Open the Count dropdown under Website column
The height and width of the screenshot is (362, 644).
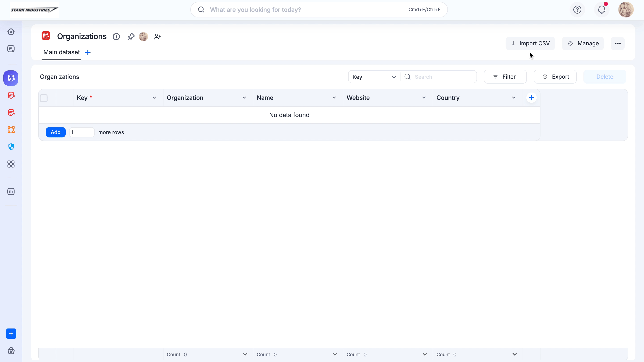point(424,354)
